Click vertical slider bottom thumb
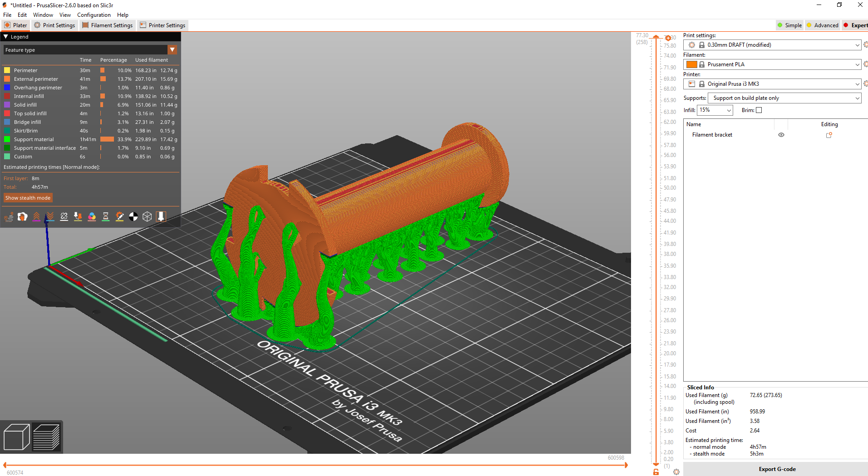 656,464
